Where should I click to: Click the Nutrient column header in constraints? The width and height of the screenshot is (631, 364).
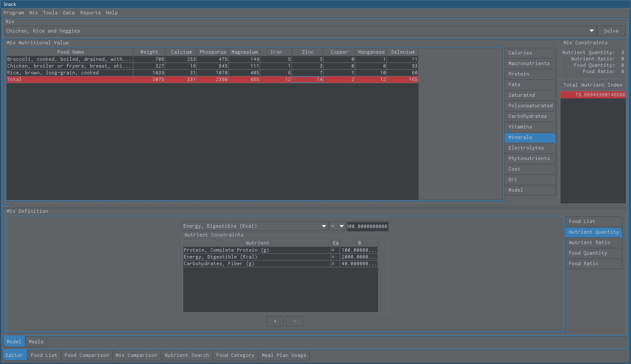pyautogui.click(x=257, y=243)
